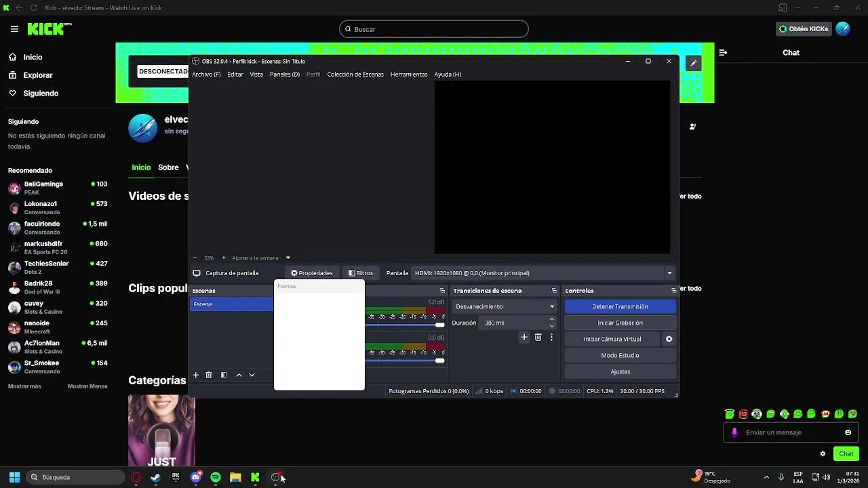Click Detener Transmisión button
The width and height of the screenshot is (868, 488).
click(620, 306)
